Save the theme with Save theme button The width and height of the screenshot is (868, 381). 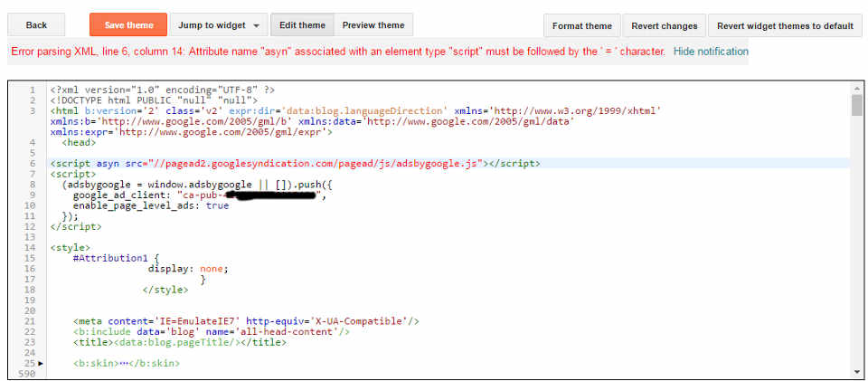coord(128,25)
